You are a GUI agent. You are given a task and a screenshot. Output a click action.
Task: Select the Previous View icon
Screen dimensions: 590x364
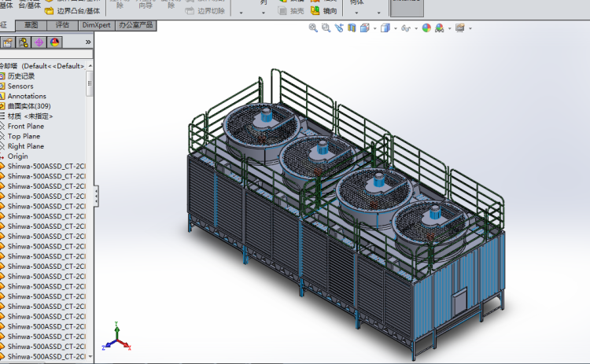click(x=338, y=28)
